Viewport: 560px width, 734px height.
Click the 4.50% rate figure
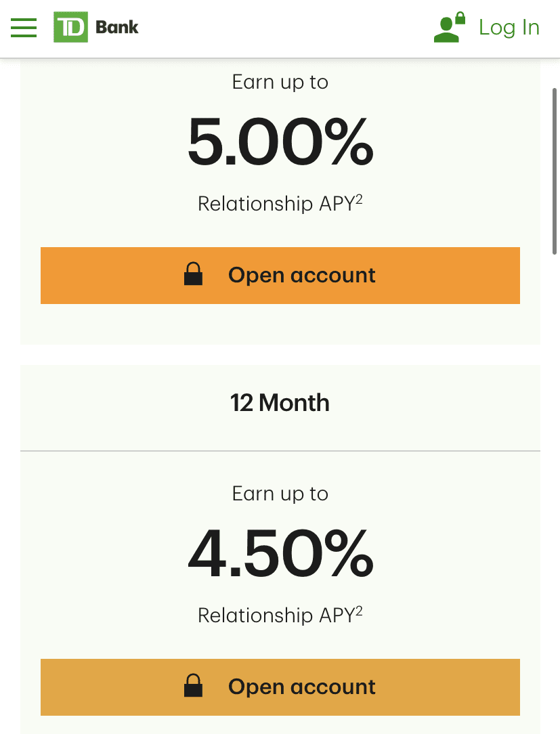[280, 553]
